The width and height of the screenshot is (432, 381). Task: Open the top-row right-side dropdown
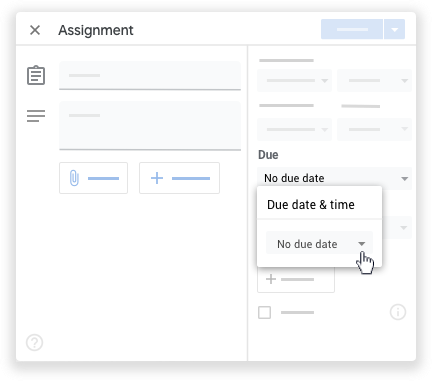click(x=374, y=80)
